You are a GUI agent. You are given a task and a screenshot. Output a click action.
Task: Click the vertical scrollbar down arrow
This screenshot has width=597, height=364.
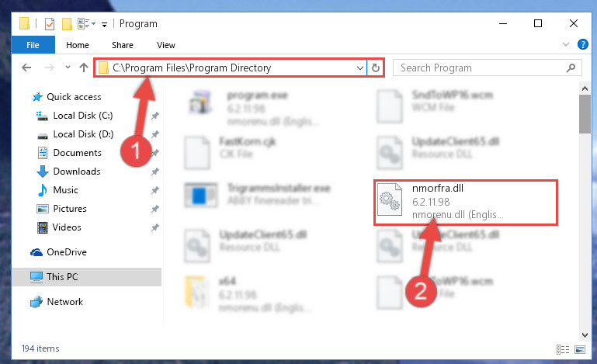585,335
